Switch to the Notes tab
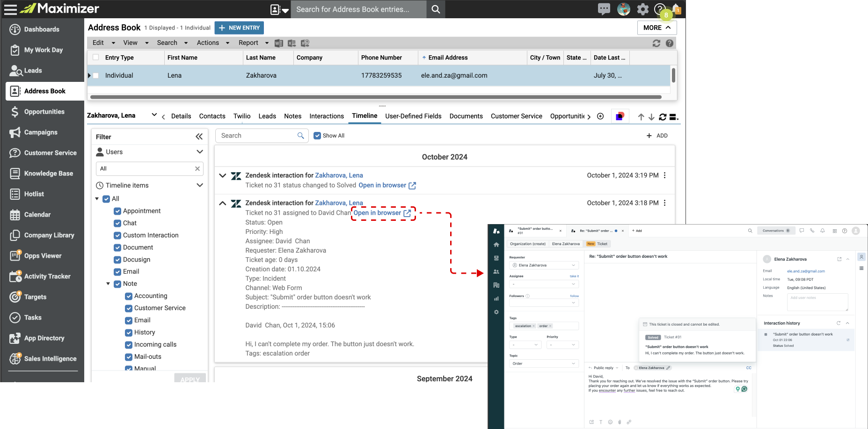Viewport: 868px width, 429px height. [293, 116]
